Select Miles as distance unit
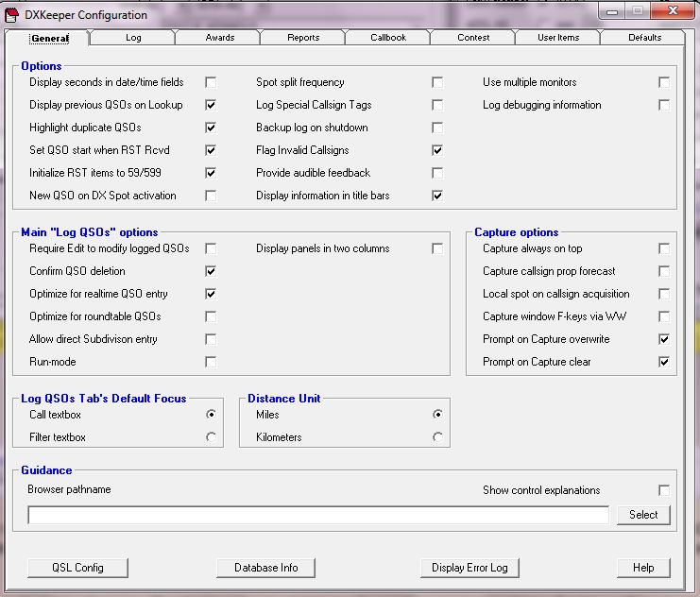The image size is (700, 597). coord(438,415)
